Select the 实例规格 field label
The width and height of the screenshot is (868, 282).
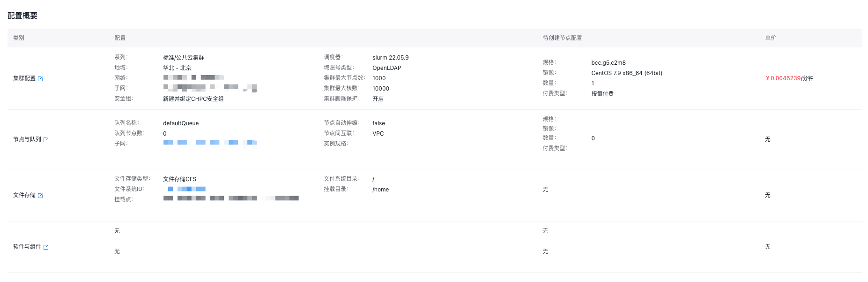coord(336,144)
